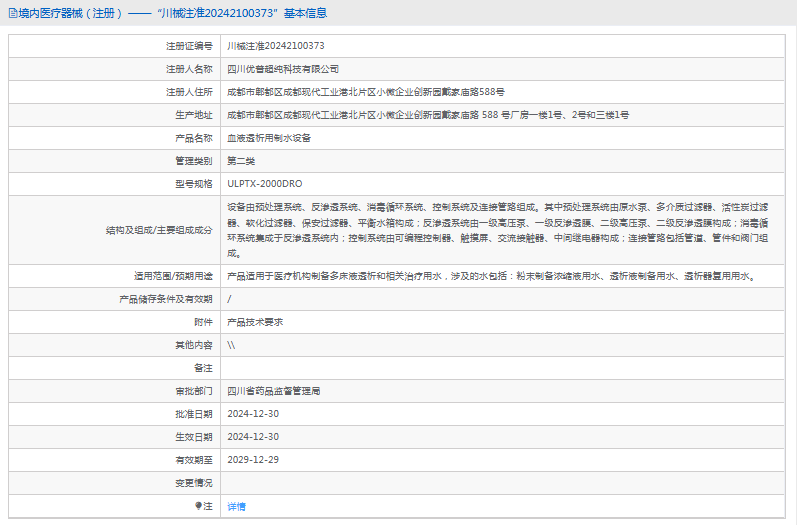Click the 备注 label cell
The width and height of the screenshot is (798, 525).
[115, 368]
